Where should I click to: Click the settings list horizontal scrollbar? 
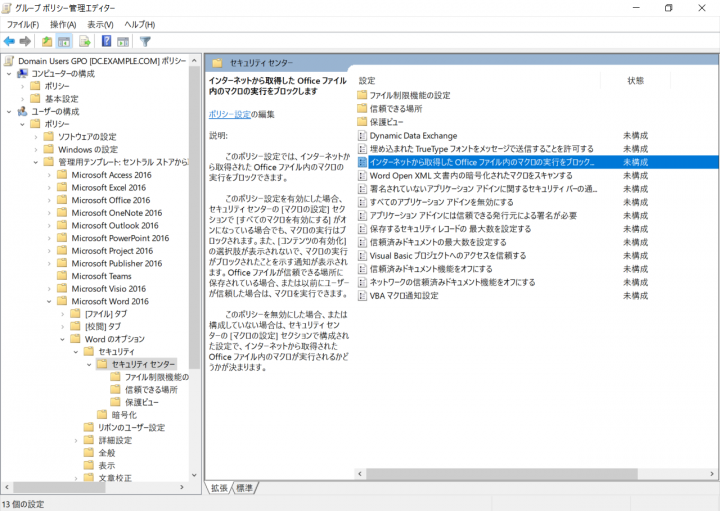[501, 474]
